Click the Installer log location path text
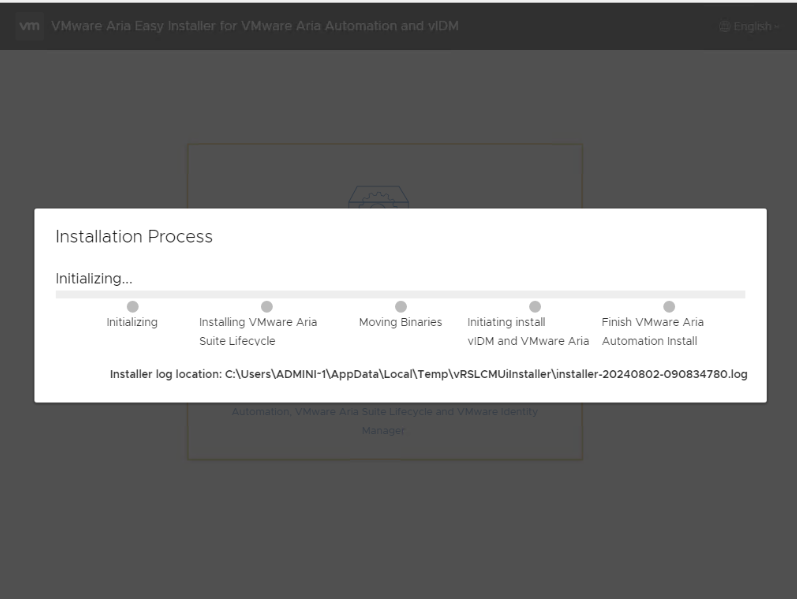The image size is (797, 599). tap(428, 374)
